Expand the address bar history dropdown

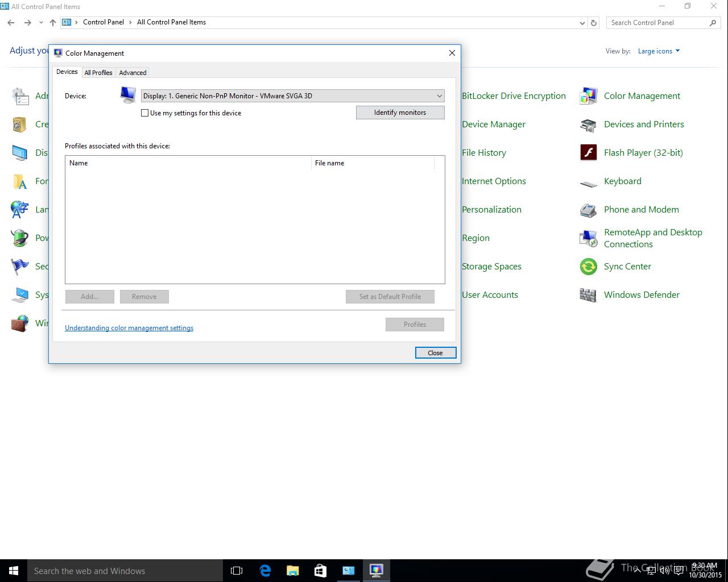click(x=582, y=23)
